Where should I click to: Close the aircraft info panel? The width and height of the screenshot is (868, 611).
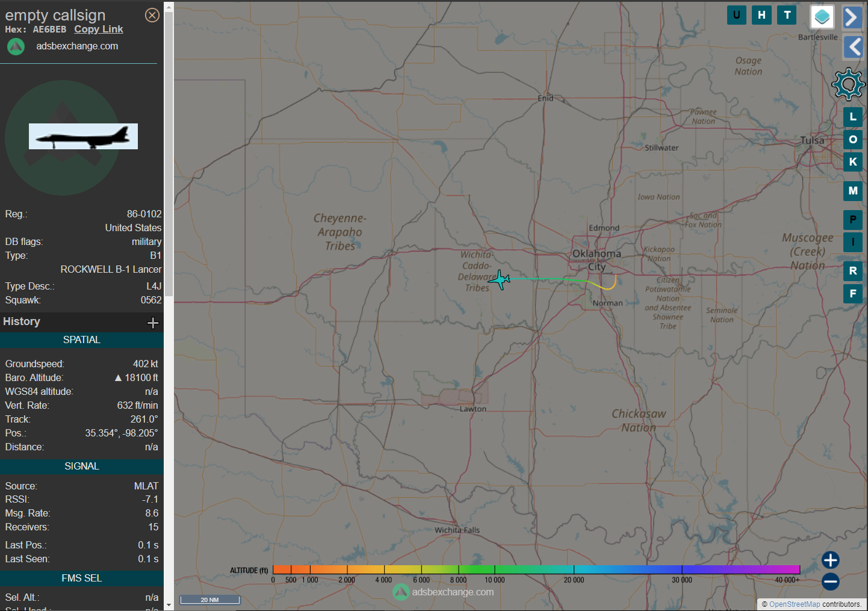click(152, 15)
